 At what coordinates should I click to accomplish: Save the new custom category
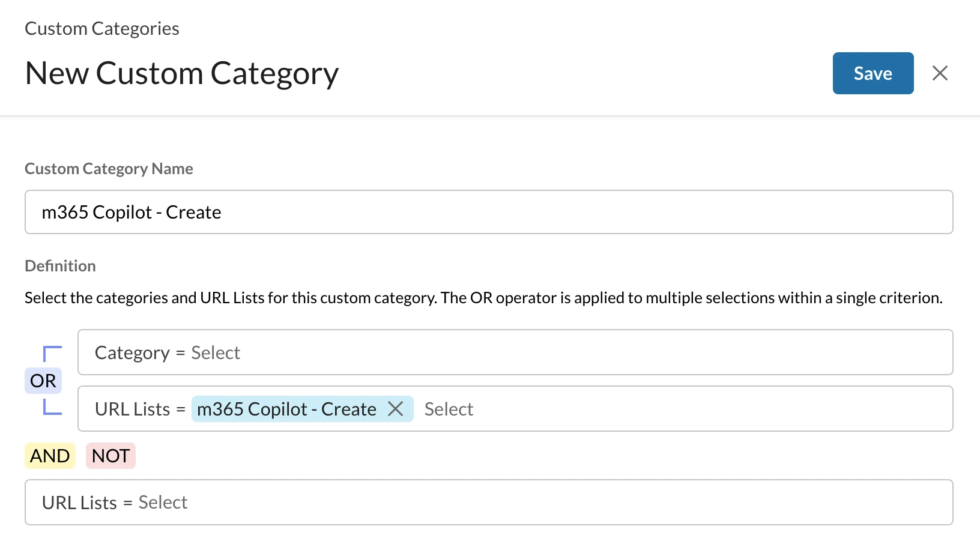click(x=873, y=73)
